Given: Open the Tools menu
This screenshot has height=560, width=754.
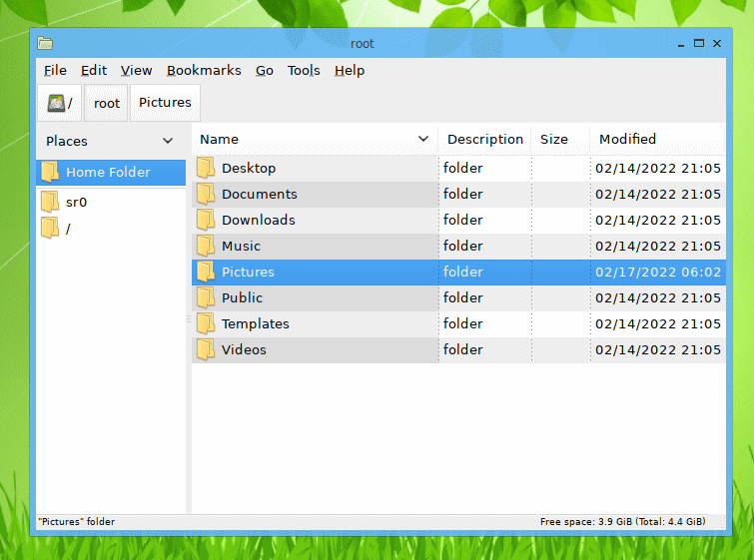Looking at the screenshot, I should (x=304, y=70).
